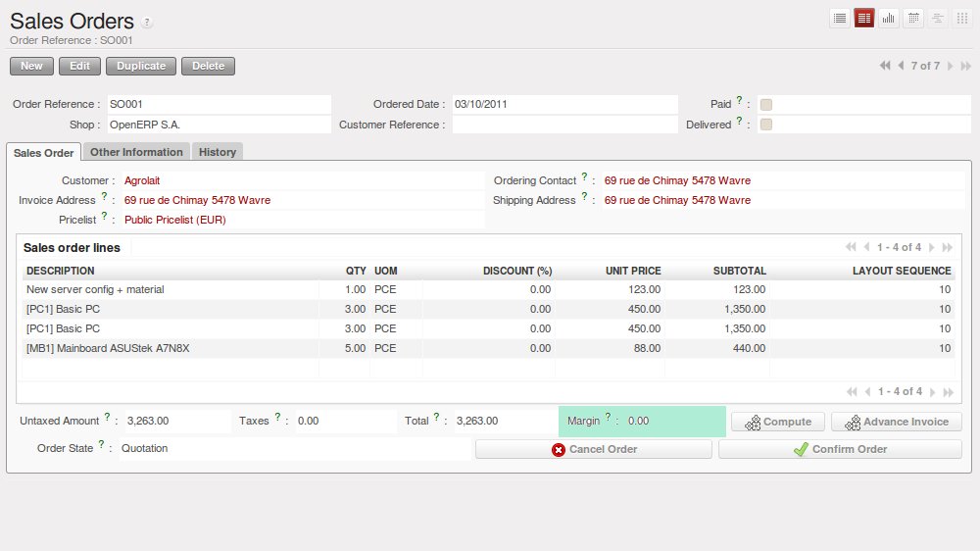Go to previous record arrow

point(901,66)
